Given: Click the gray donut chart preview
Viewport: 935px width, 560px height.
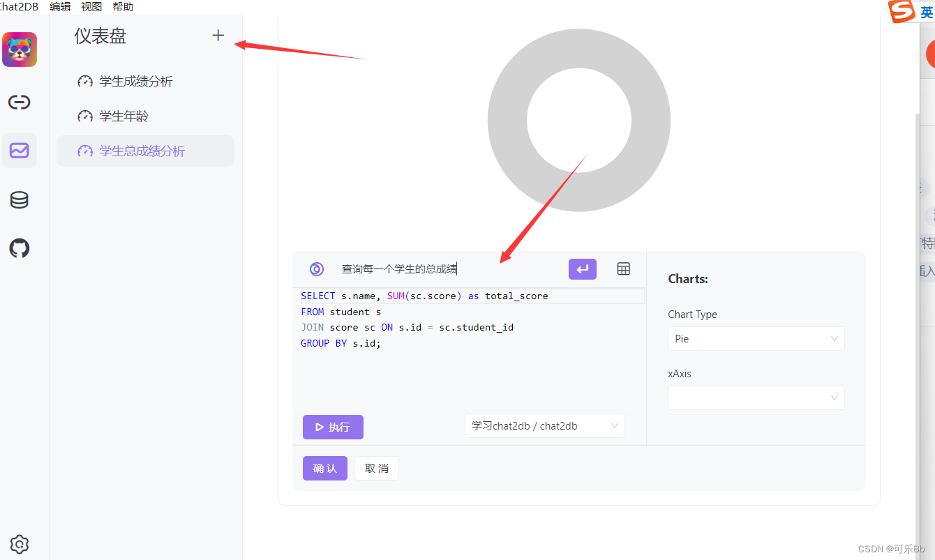Looking at the screenshot, I should [x=579, y=120].
